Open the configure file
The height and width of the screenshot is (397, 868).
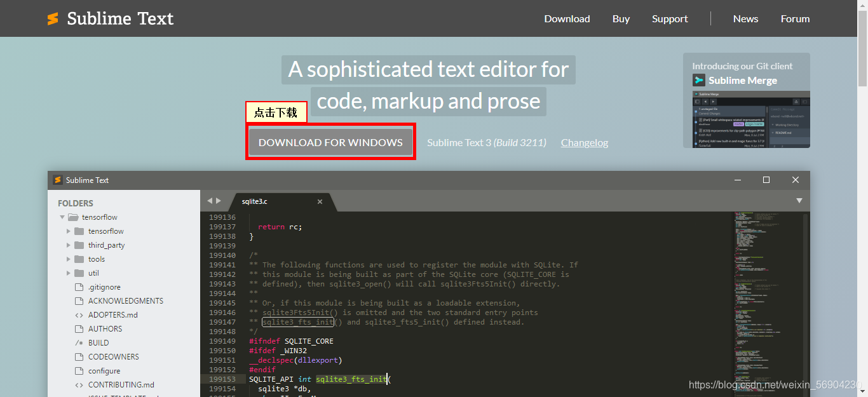[x=104, y=371]
